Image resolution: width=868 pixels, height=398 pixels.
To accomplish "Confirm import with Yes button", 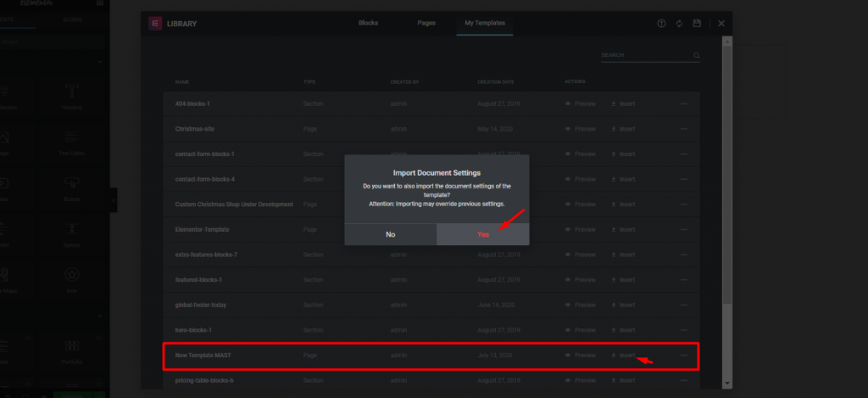I will (483, 234).
